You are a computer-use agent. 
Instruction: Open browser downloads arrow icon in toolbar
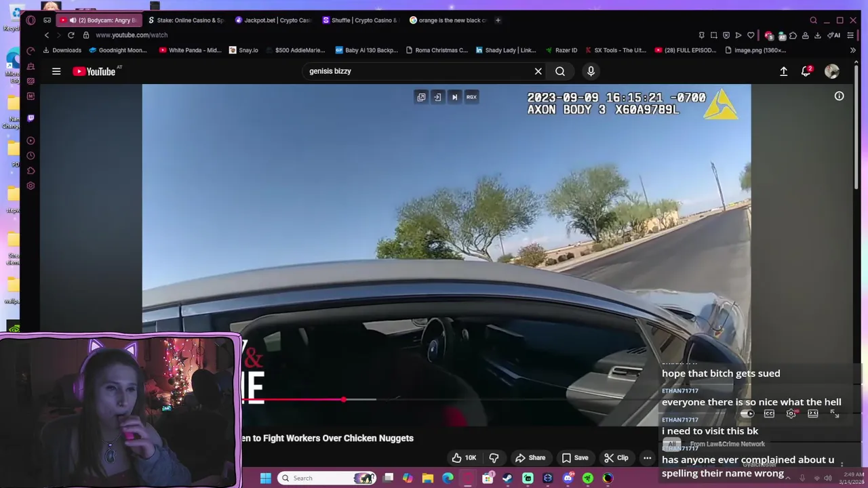click(817, 35)
